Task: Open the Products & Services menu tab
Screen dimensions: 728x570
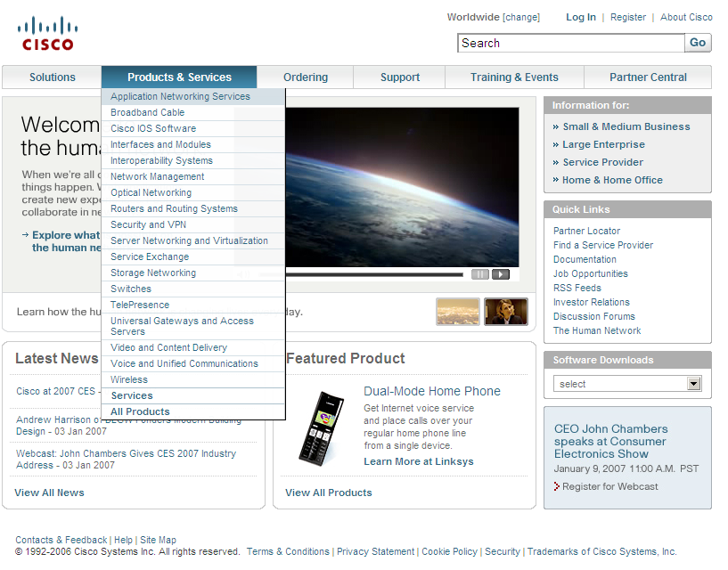Action: point(179,77)
